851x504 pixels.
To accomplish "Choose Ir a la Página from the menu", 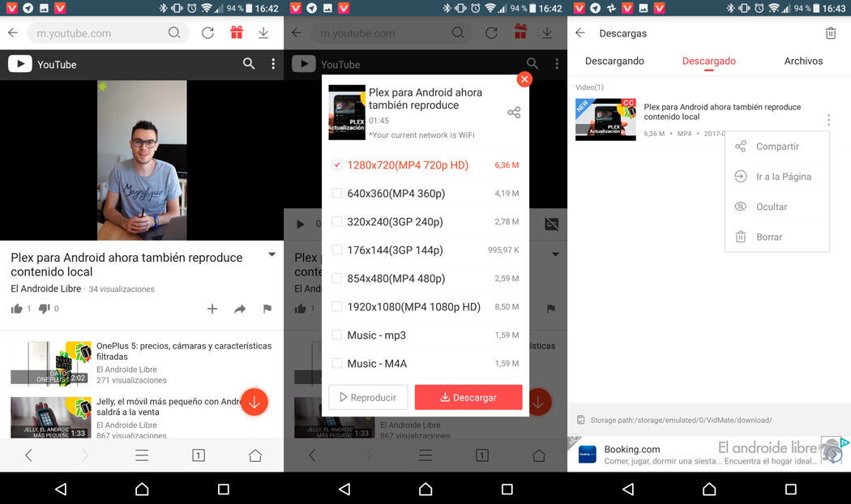I will point(777,177).
